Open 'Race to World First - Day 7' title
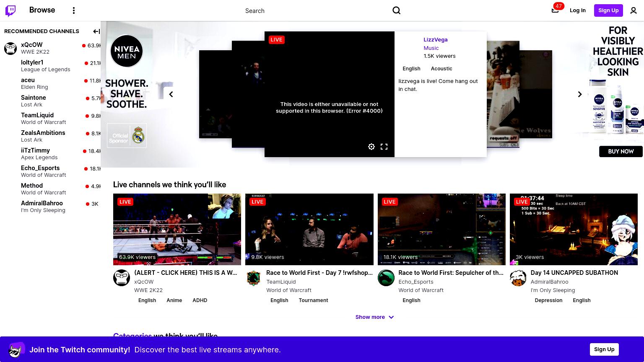This screenshot has width=644, height=362. (x=319, y=273)
